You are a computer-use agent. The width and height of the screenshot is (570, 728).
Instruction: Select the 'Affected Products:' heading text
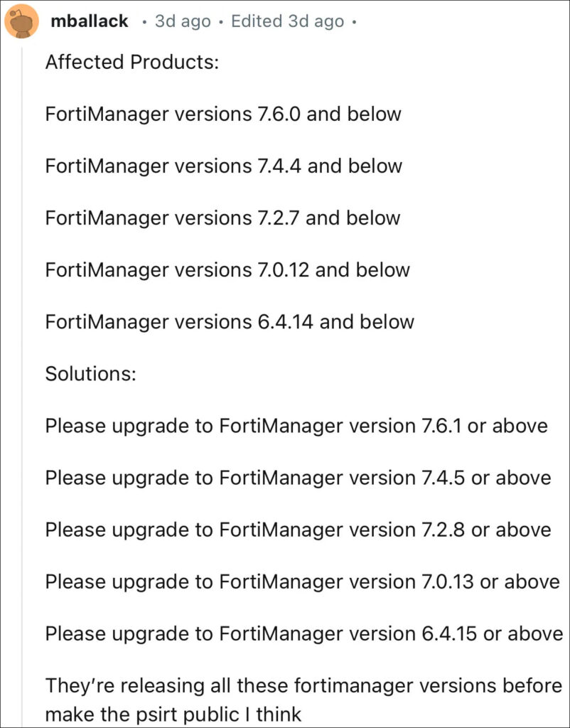pos(131,63)
